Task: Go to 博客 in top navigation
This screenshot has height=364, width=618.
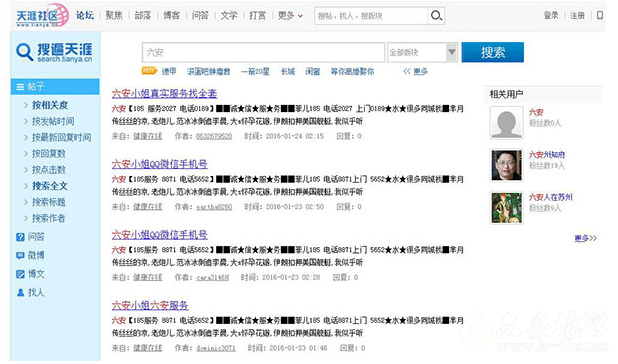Action: point(171,16)
